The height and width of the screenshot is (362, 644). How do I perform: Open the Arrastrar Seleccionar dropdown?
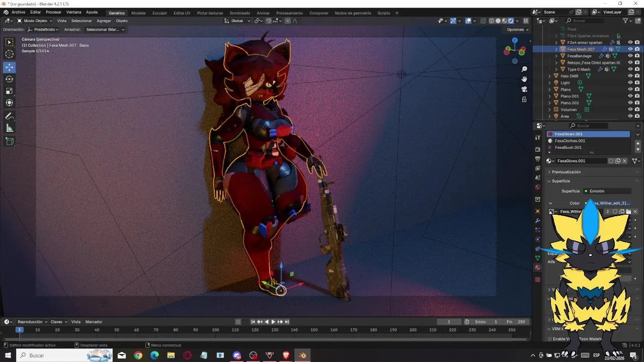click(104, 30)
